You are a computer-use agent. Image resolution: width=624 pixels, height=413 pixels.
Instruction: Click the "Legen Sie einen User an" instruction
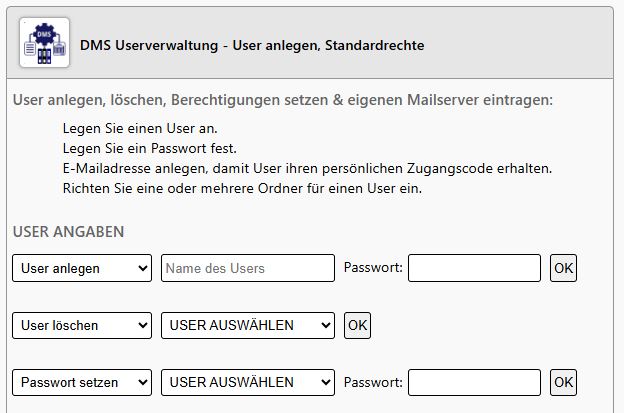click(x=139, y=129)
